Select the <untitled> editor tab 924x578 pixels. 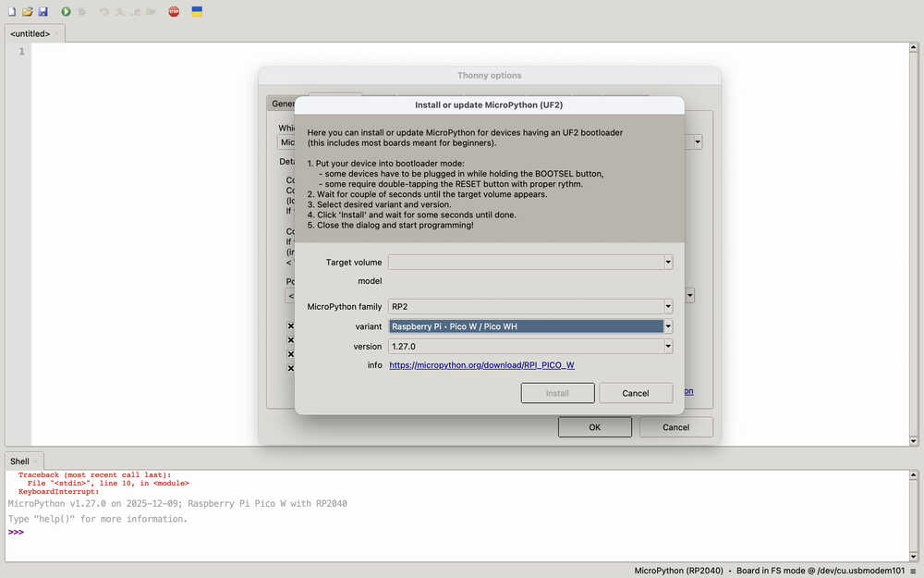point(30,32)
